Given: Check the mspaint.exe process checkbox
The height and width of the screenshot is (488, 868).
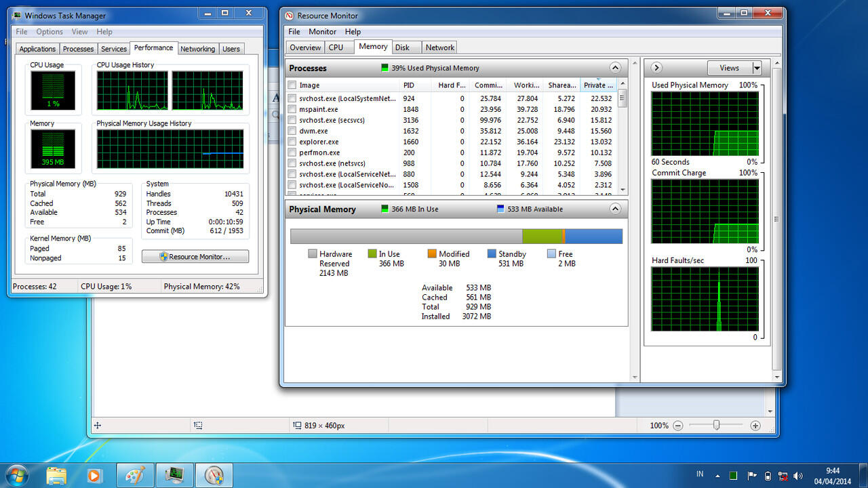Looking at the screenshot, I should (x=292, y=109).
